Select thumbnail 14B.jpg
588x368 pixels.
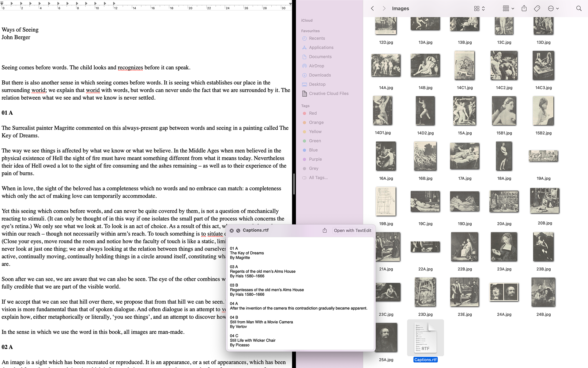pyautogui.click(x=425, y=65)
